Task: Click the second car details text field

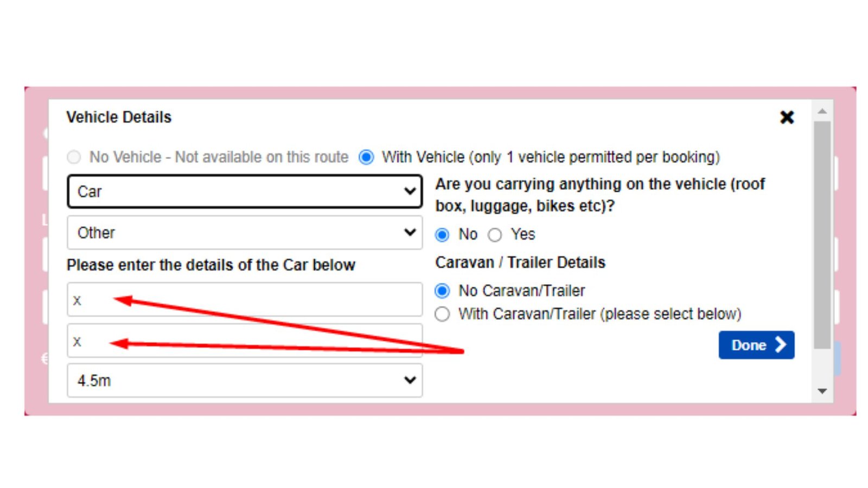Action: [x=244, y=341]
